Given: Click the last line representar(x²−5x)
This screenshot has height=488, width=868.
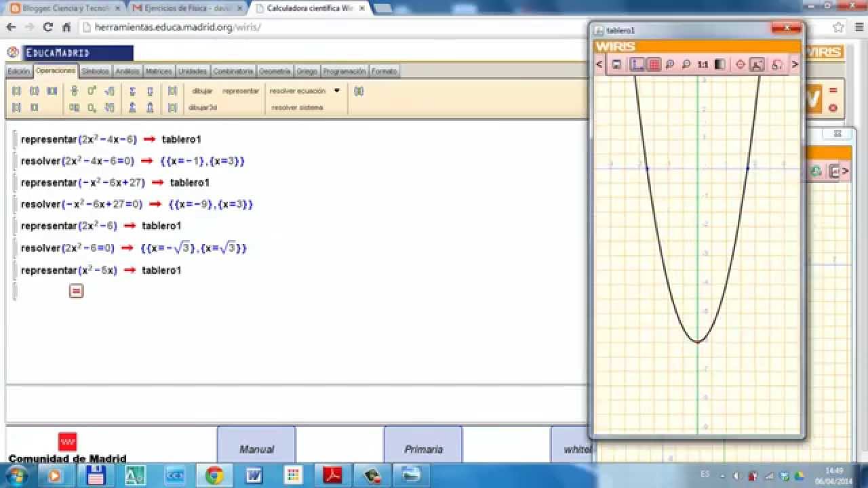Looking at the screenshot, I should (69, 270).
